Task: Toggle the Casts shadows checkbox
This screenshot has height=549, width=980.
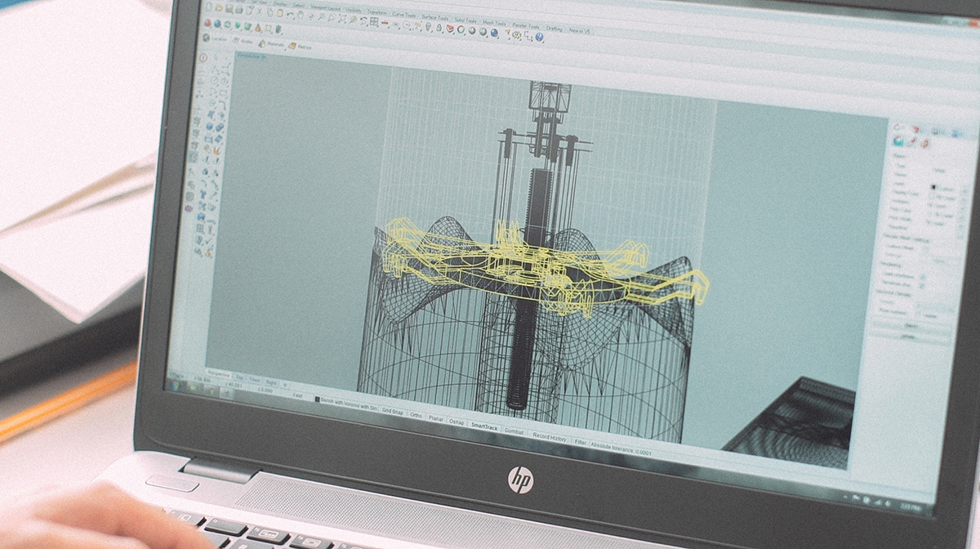Action: (x=922, y=277)
